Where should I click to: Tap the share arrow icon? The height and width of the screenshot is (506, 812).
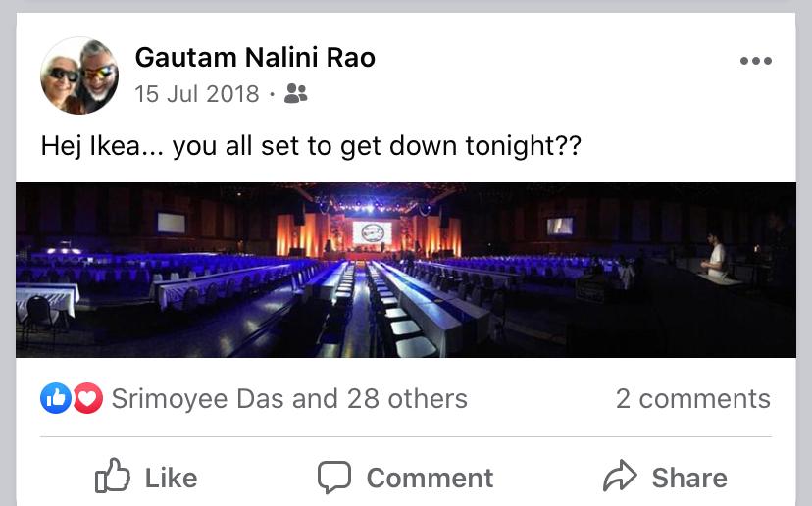tap(620, 478)
